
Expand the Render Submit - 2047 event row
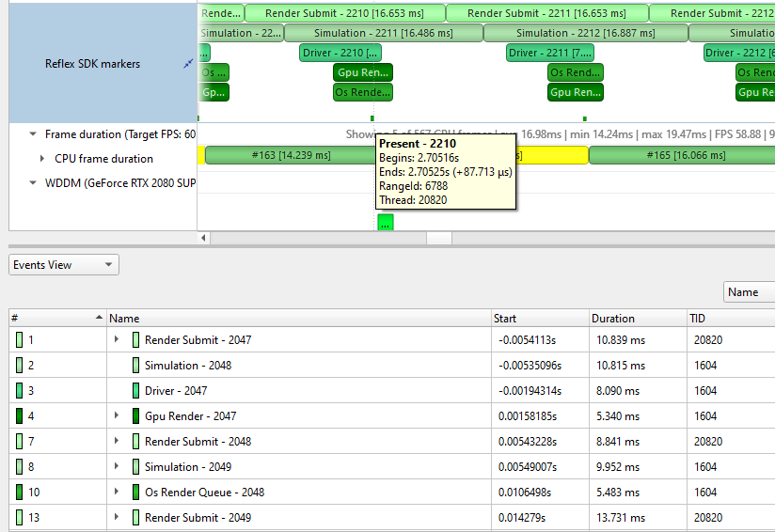tap(117, 340)
